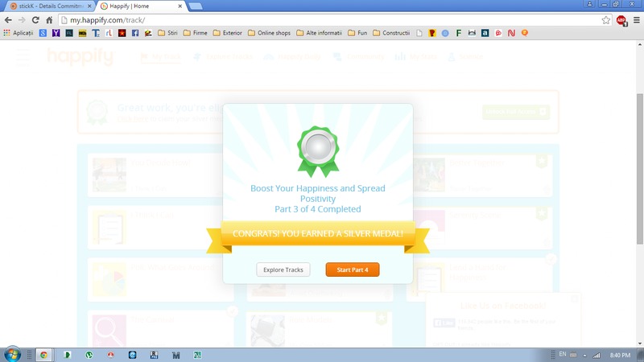The width and height of the screenshot is (644, 362).
Task: Open the red star bookmark icon
Action: click(x=122, y=33)
